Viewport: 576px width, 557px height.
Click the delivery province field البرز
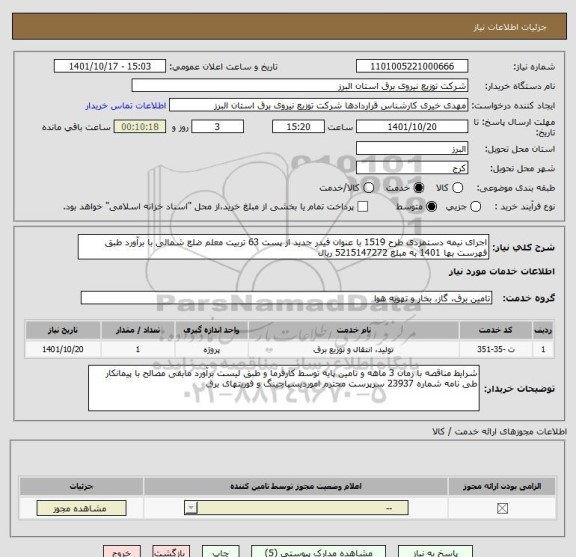pyautogui.click(x=412, y=149)
